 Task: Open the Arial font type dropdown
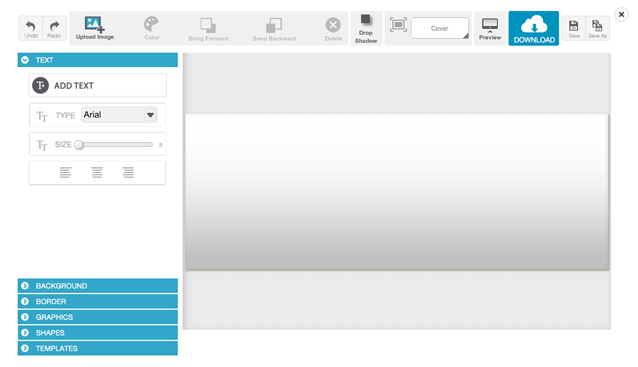point(119,115)
